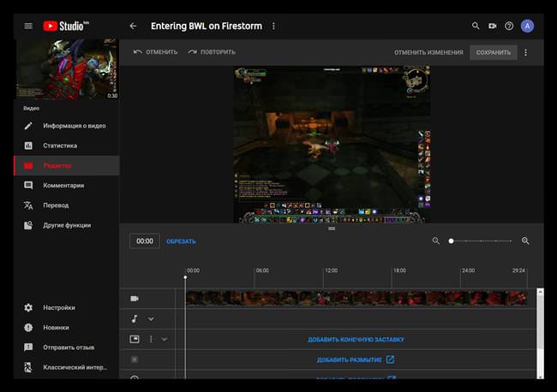Click the Новинки badge icon

[x=28, y=328]
